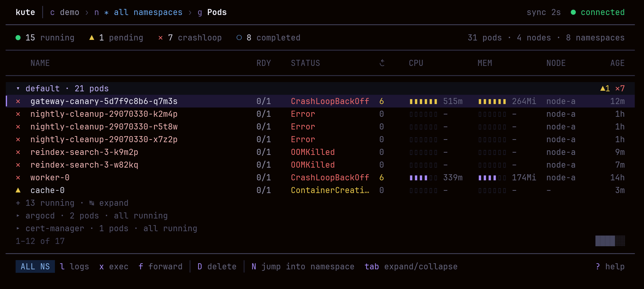
Task: Sort by the CPU column header
Action: click(416, 63)
